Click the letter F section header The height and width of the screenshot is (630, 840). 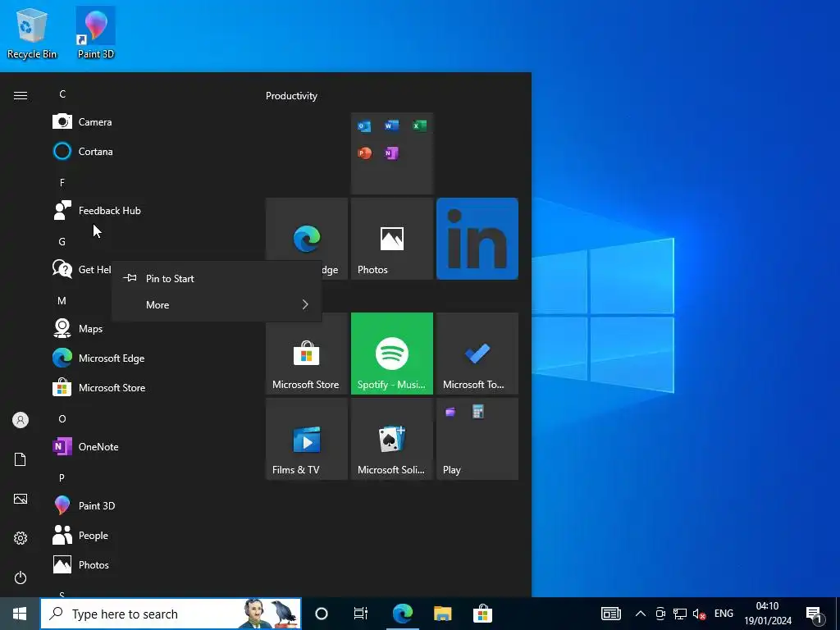[x=62, y=183]
